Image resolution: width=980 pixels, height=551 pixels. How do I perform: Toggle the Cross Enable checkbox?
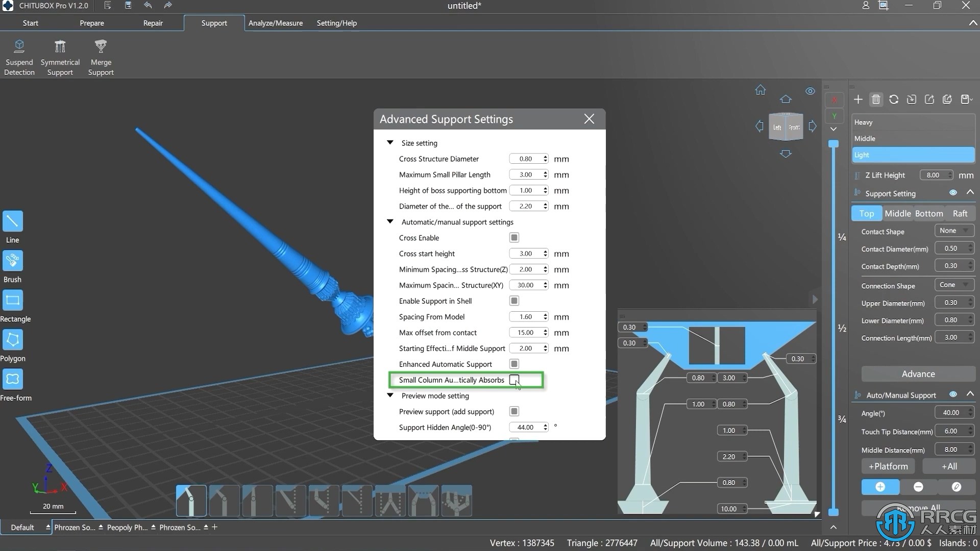tap(513, 237)
